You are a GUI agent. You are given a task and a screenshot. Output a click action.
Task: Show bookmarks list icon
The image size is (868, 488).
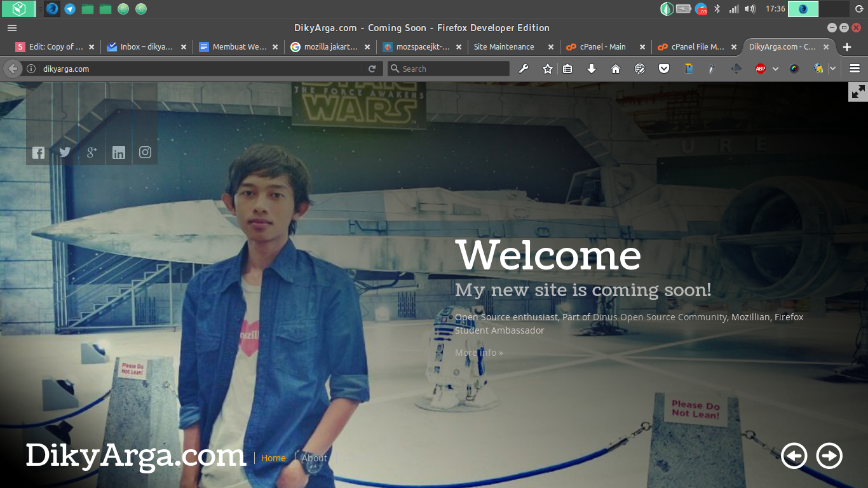click(567, 69)
